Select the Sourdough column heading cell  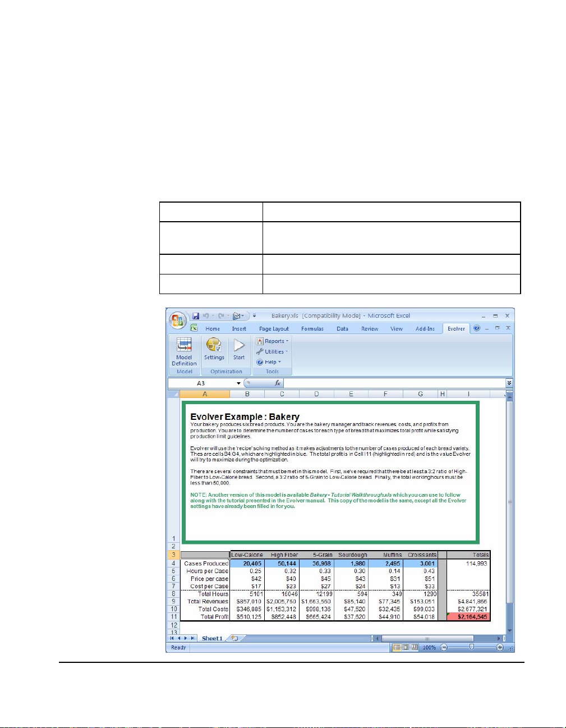pos(351,555)
